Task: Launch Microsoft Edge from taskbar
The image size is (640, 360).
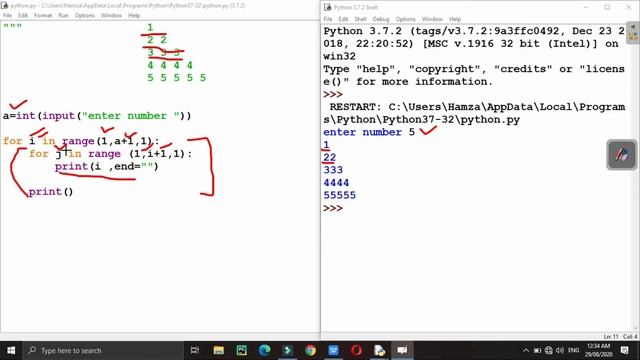Action: point(264,350)
